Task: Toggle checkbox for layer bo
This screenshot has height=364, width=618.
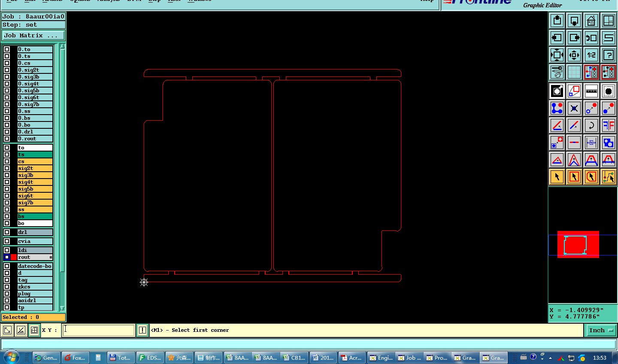Action: coord(7,223)
